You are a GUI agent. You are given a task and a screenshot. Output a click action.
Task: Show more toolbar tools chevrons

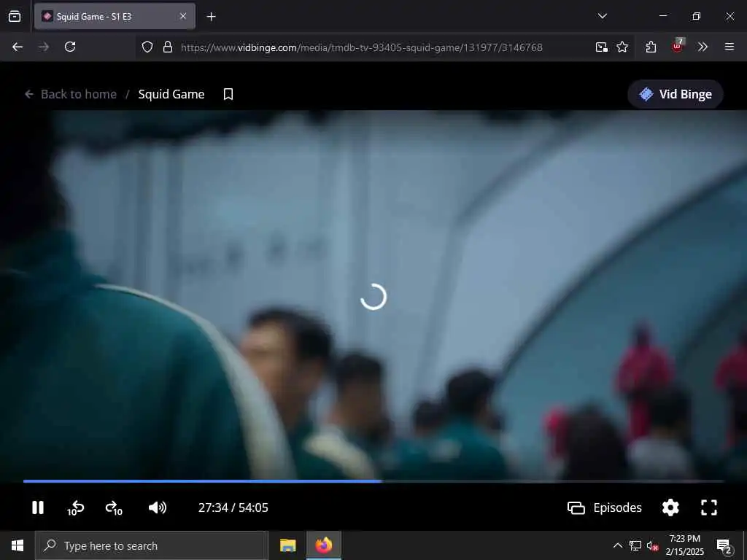tap(703, 47)
